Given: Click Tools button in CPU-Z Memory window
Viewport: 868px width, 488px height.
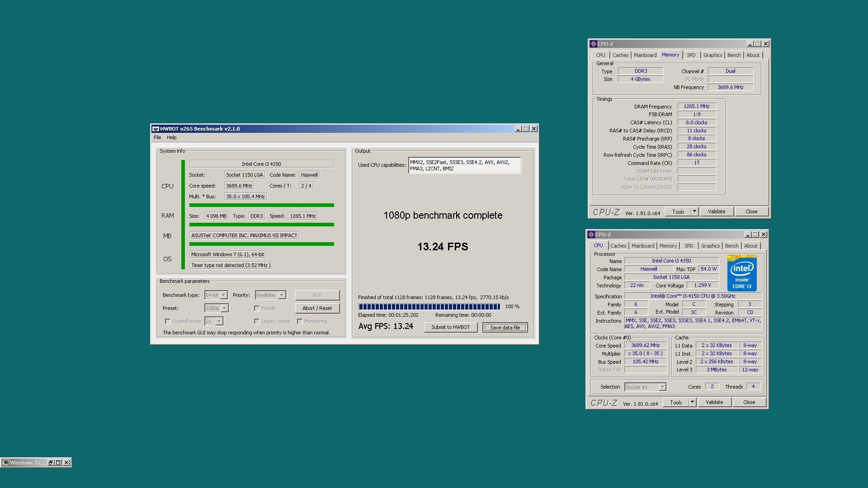Looking at the screenshot, I should pyautogui.click(x=678, y=211).
